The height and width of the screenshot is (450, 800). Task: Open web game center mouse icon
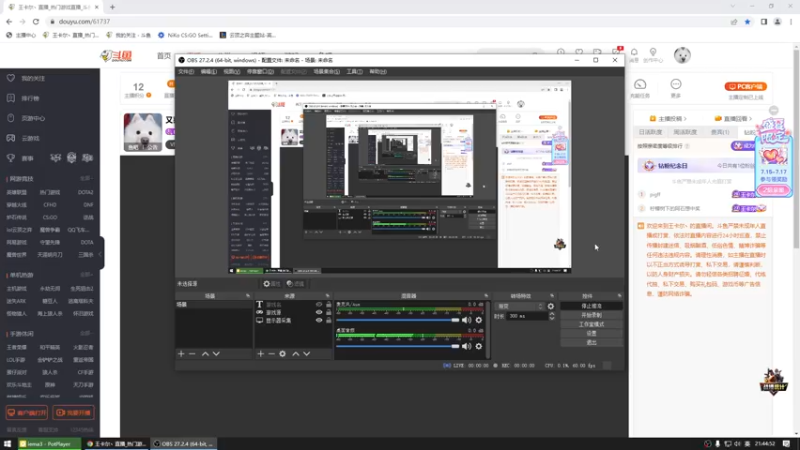[11, 118]
